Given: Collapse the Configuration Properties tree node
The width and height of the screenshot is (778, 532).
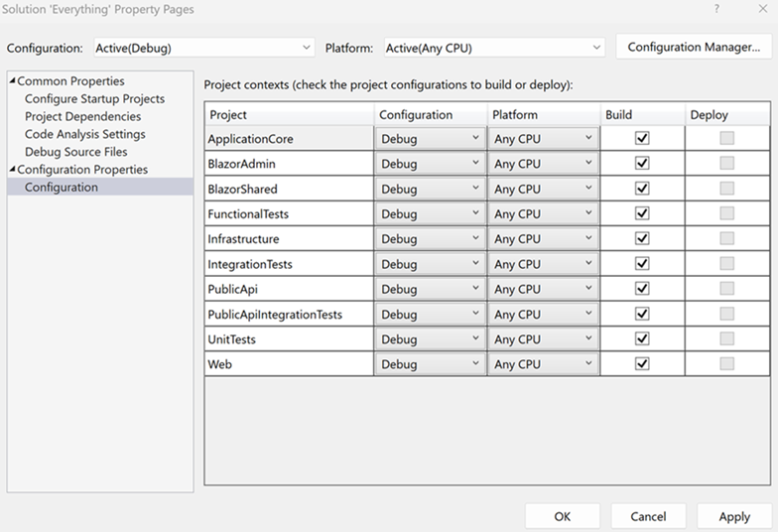Looking at the screenshot, I should 12,170.
